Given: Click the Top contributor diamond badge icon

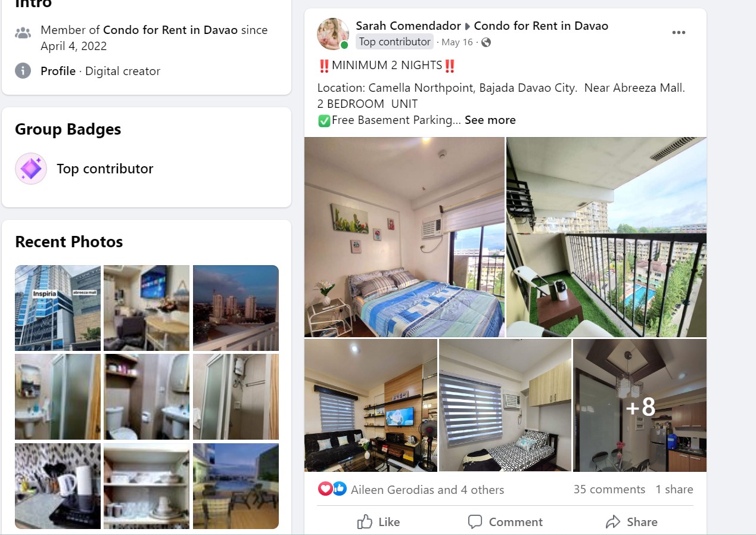Looking at the screenshot, I should pyautogui.click(x=31, y=169).
